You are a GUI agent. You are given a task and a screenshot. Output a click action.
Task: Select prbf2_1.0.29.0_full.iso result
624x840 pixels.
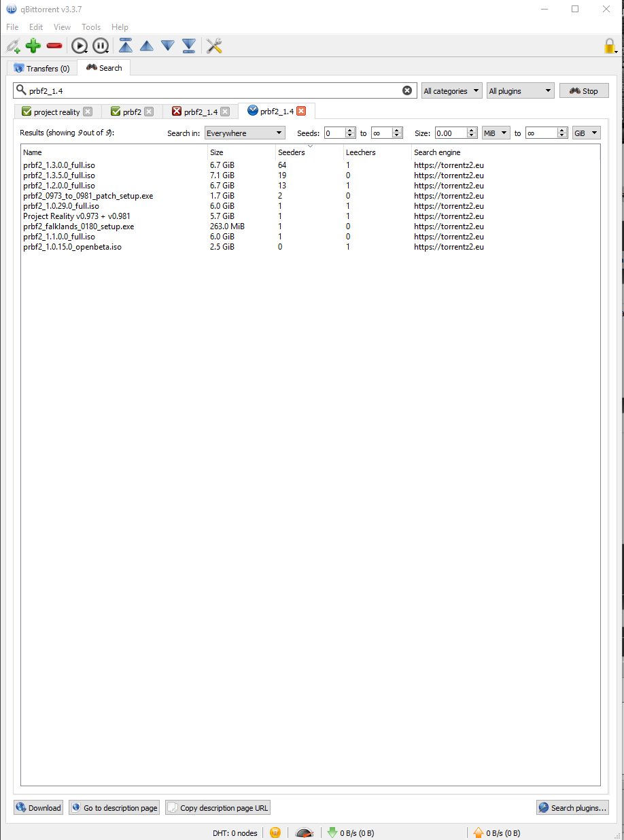pos(310,205)
